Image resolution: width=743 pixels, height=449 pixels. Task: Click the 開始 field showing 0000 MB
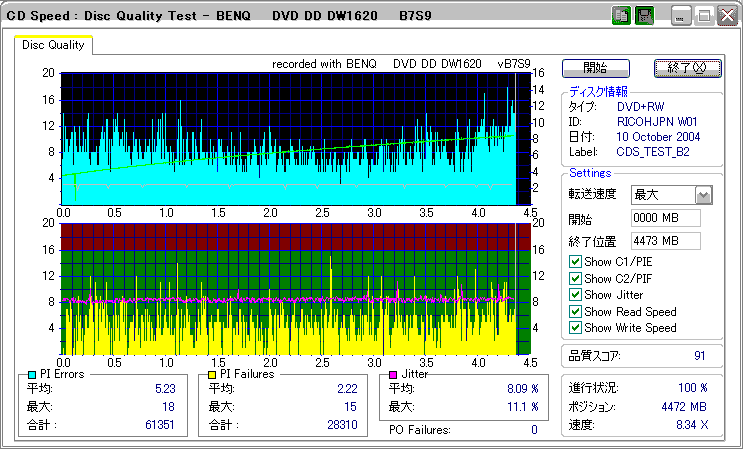pos(665,218)
